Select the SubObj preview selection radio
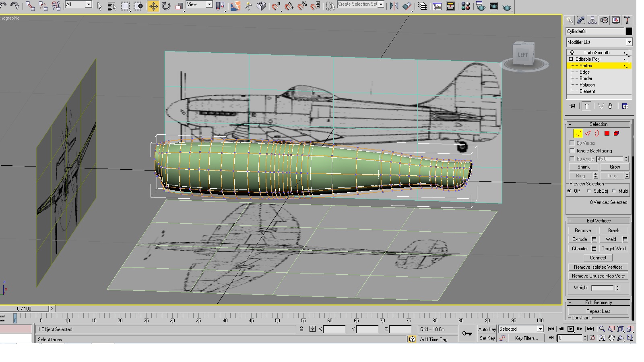Viewport: 644px width, 362px height. (589, 191)
